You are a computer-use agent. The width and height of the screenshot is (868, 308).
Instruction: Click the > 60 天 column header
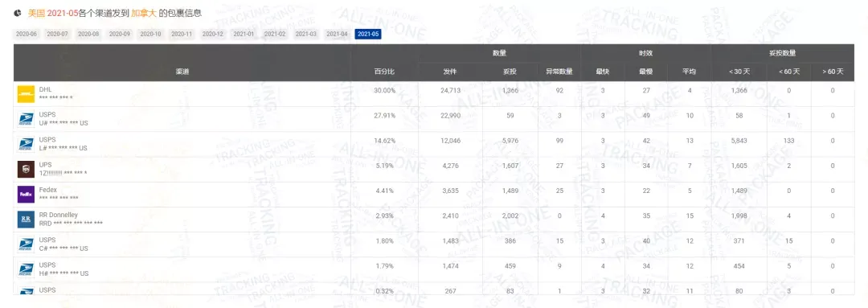(833, 72)
